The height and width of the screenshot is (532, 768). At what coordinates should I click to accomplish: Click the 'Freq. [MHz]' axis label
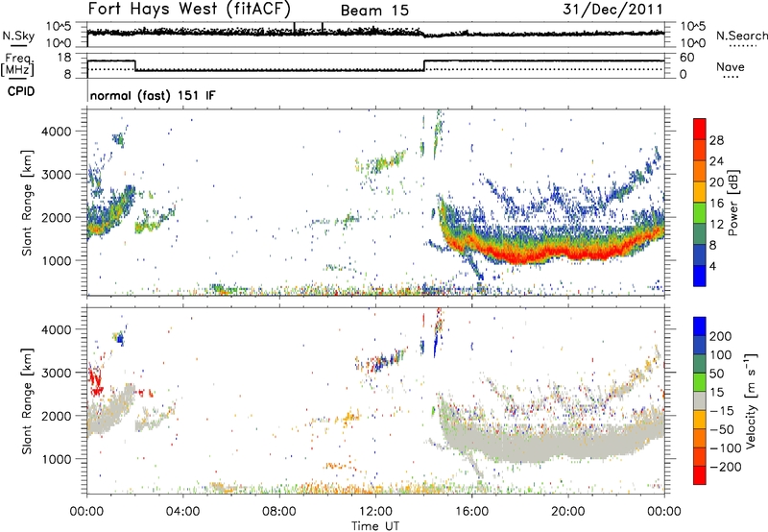17,64
